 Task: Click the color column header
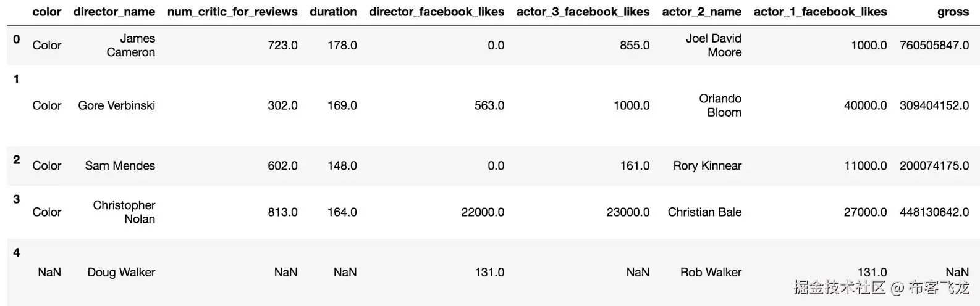(47, 12)
